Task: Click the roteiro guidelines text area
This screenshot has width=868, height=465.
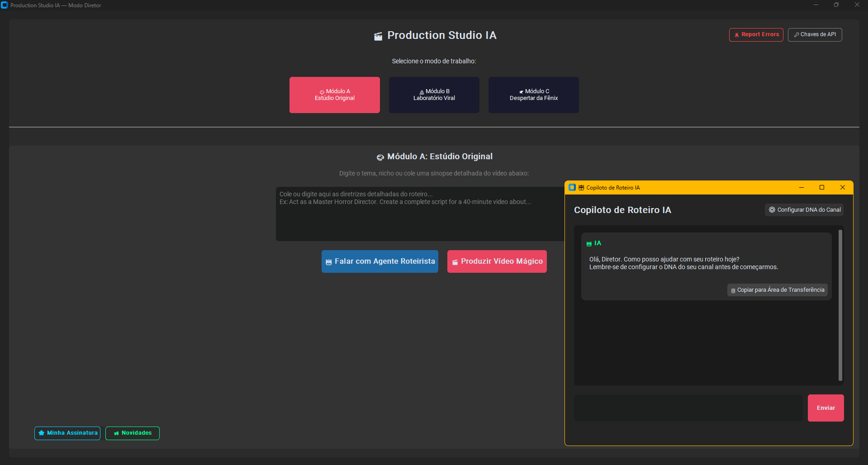Action: click(x=420, y=214)
